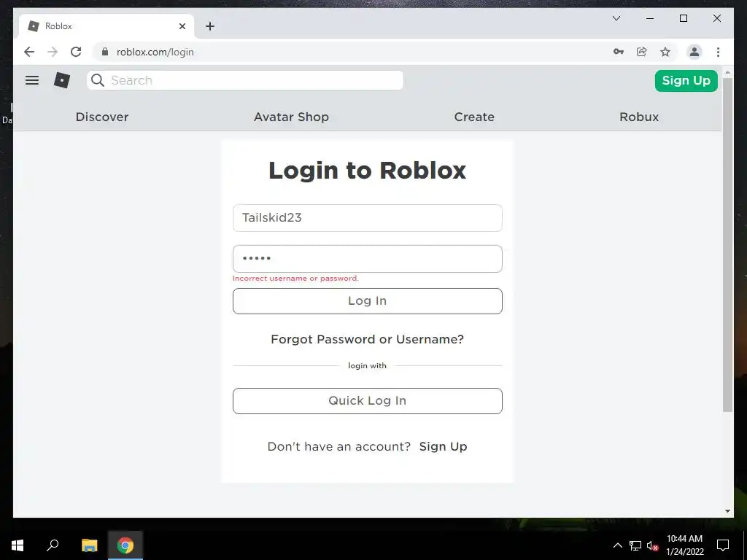The width and height of the screenshot is (747, 560).
Task: Bookmark this page with star icon
Action: pos(665,52)
